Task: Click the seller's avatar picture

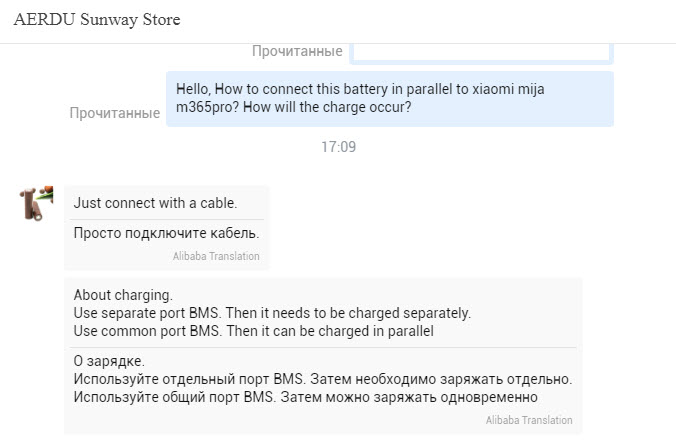Action: pyautogui.click(x=36, y=203)
